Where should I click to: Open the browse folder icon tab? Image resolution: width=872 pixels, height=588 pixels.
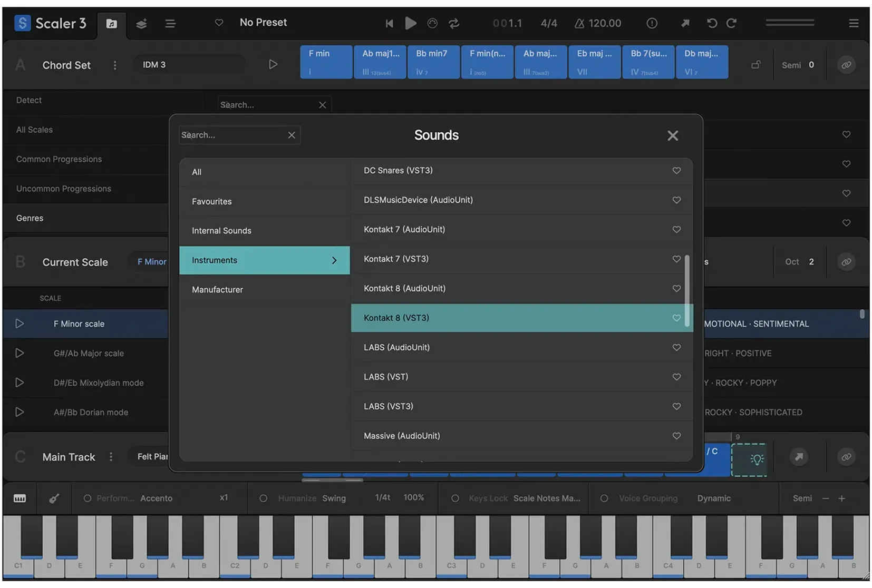tap(111, 24)
